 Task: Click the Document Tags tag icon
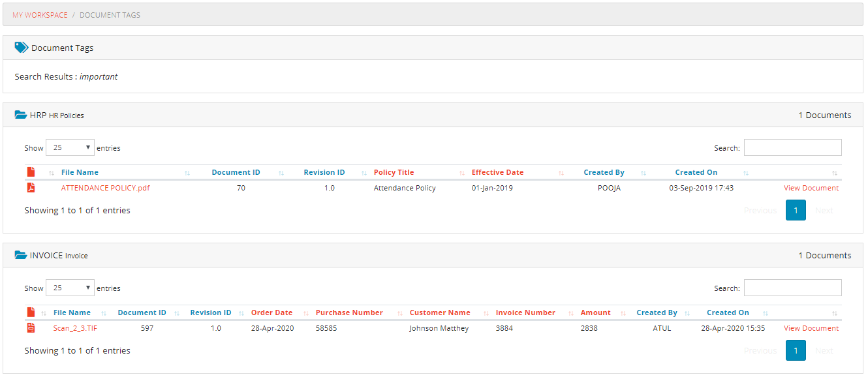click(x=21, y=48)
